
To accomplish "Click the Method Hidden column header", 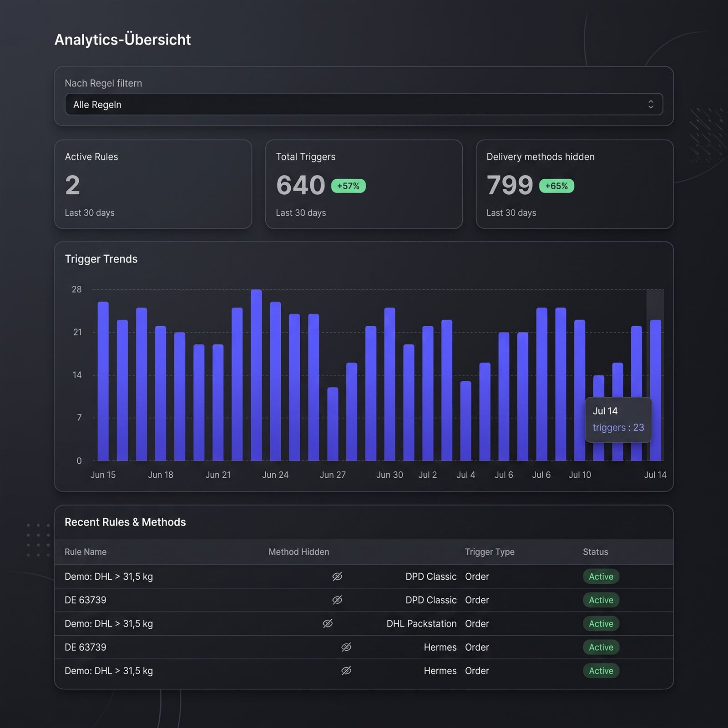I will 298,552.
